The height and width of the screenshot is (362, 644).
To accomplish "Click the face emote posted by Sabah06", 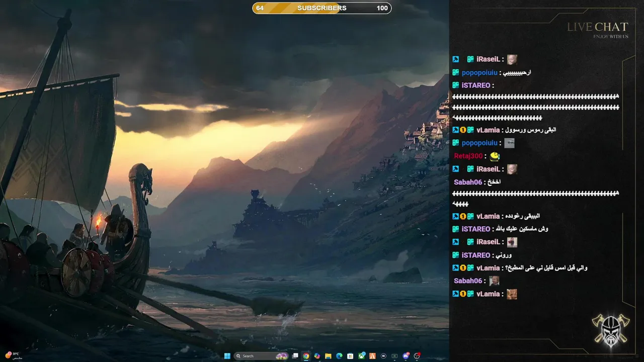I will 494,281.
